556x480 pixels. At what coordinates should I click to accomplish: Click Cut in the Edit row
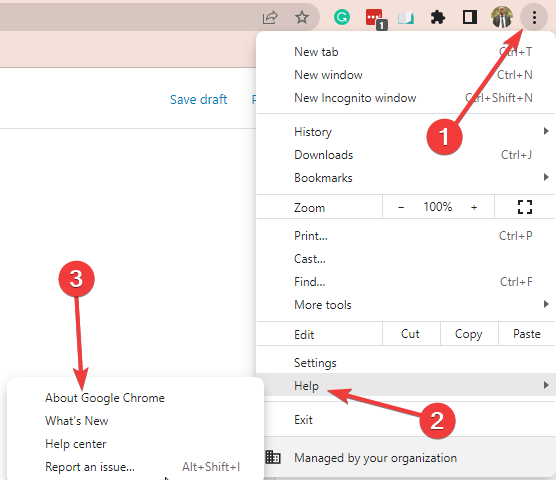(411, 334)
